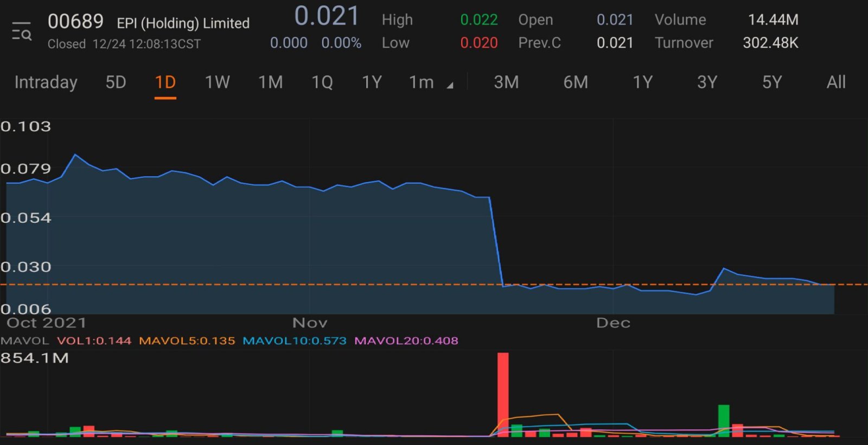Click the MAVOL10:0.573 indicator value

[295, 341]
